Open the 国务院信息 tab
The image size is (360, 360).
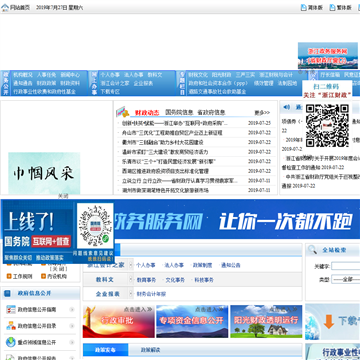(x=179, y=112)
